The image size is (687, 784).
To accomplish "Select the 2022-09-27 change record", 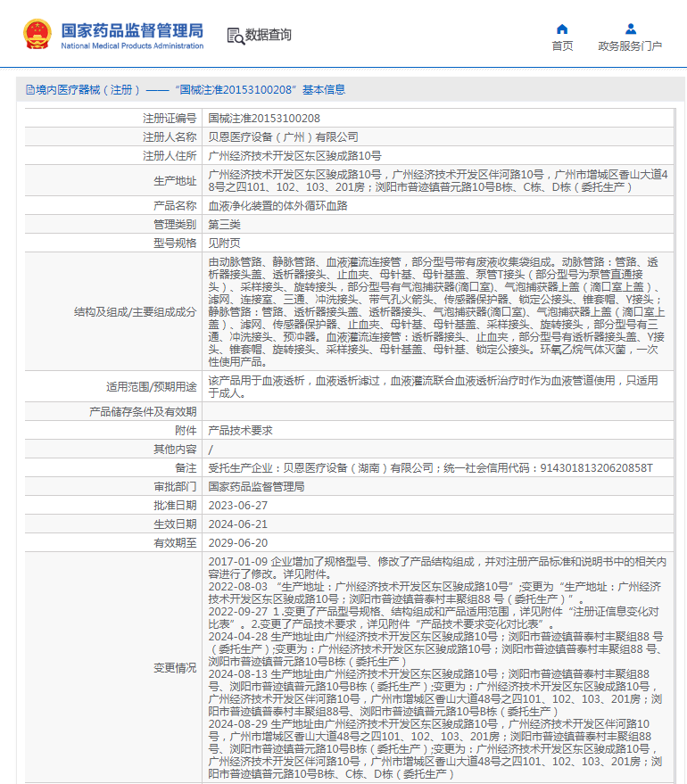I will tap(434, 618).
